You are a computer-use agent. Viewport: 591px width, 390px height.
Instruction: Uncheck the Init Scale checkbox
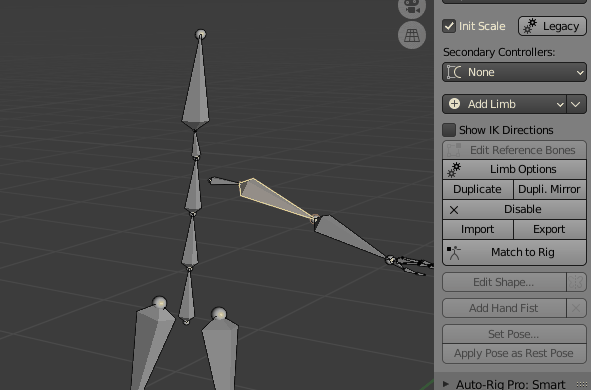point(449,26)
